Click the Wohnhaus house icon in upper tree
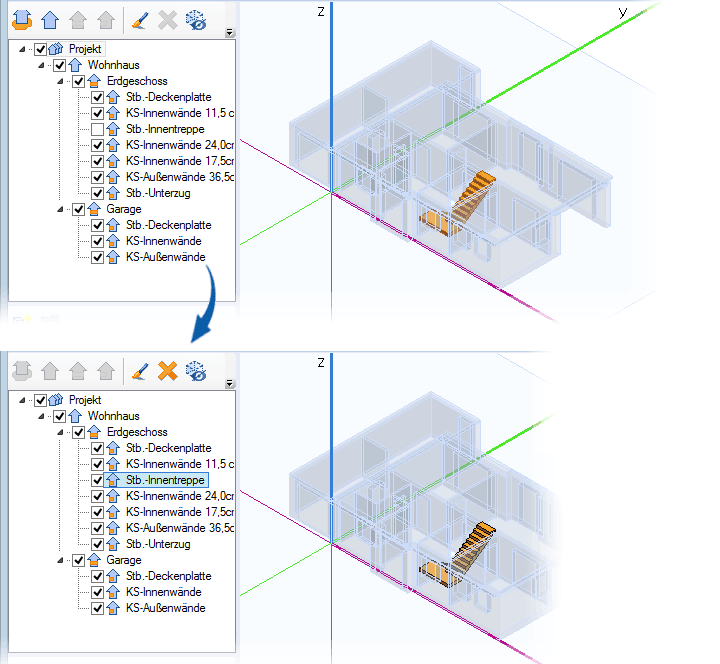 (x=75, y=65)
